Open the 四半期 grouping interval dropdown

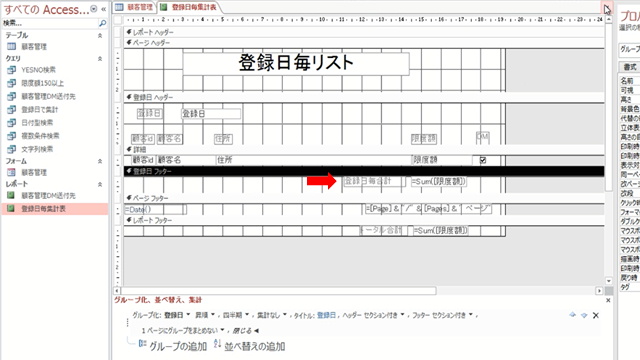click(x=236, y=315)
